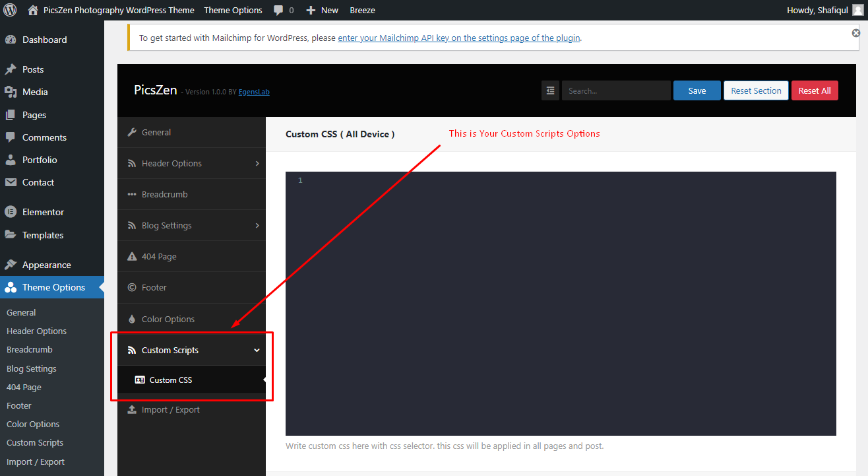
Task: Select Footer in the options panel
Action: coord(191,287)
